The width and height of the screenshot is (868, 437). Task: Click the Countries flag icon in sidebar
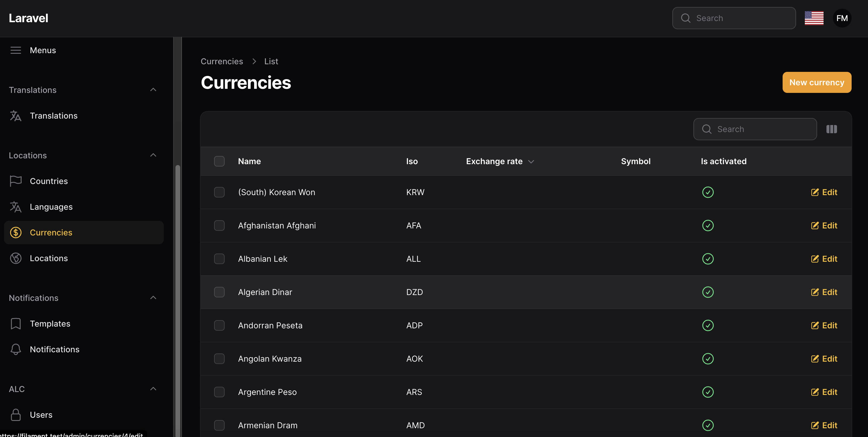pos(15,181)
